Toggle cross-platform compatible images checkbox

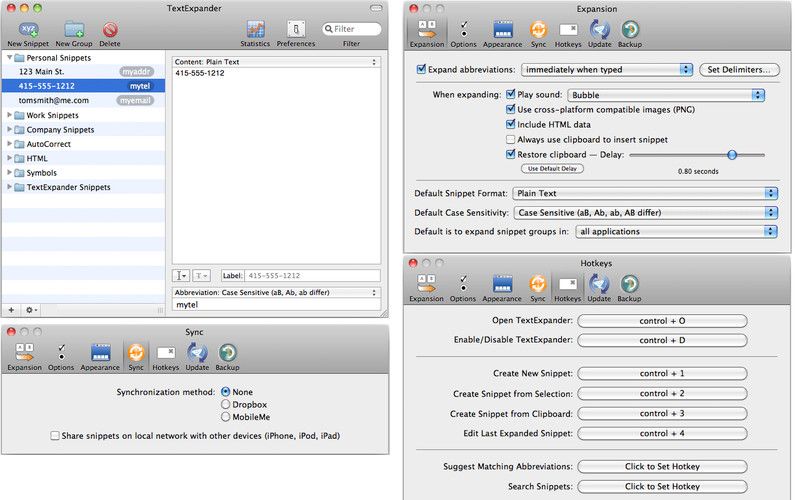point(510,109)
